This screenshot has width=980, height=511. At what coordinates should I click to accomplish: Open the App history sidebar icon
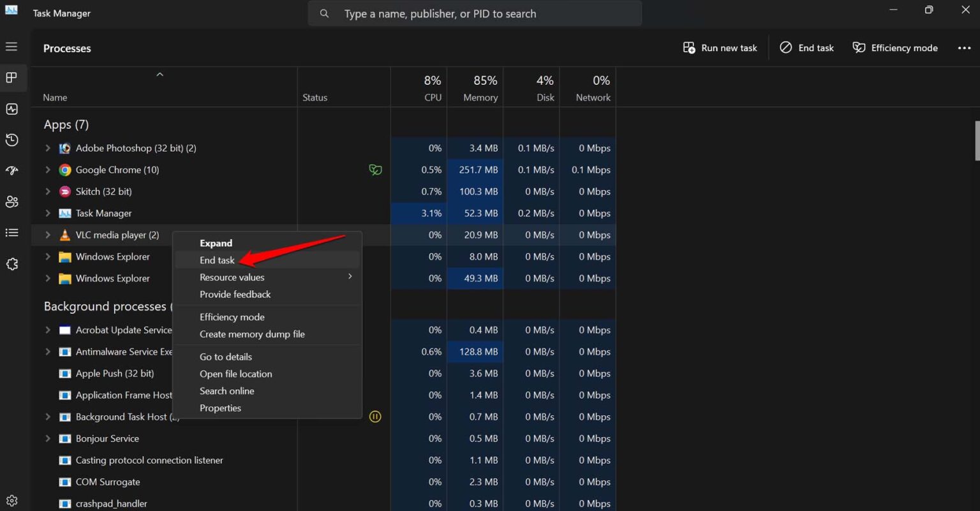pyautogui.click(x=12, y=140)
